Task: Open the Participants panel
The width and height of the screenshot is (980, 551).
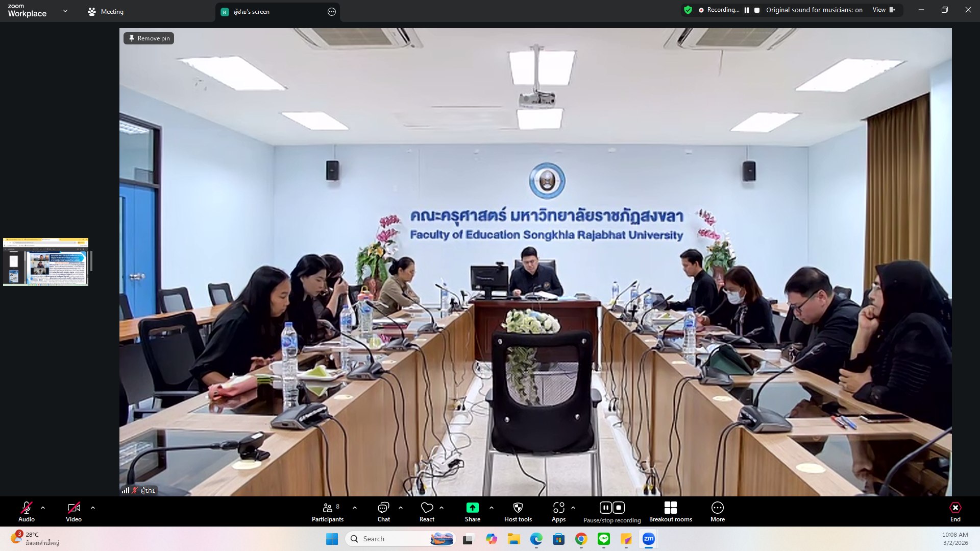Action: click(327, 512)
